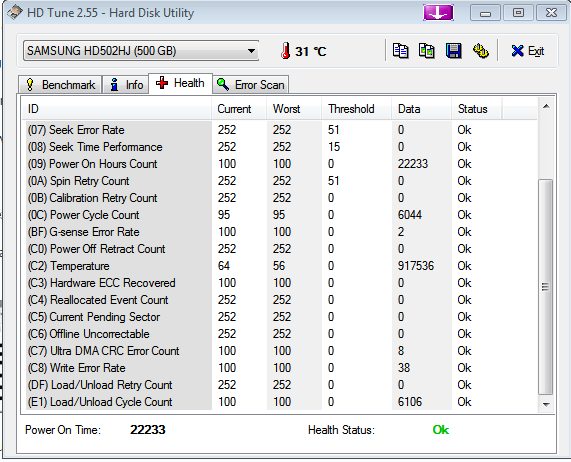Switch to the Info tab

point(126,85)
